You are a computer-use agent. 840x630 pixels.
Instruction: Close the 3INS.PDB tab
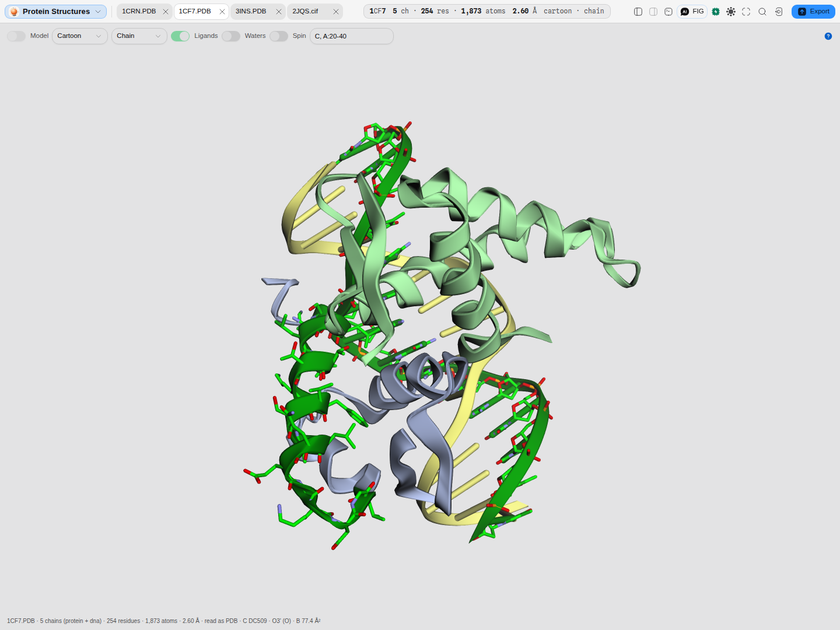pyautogui.click(x=279, y=12)
